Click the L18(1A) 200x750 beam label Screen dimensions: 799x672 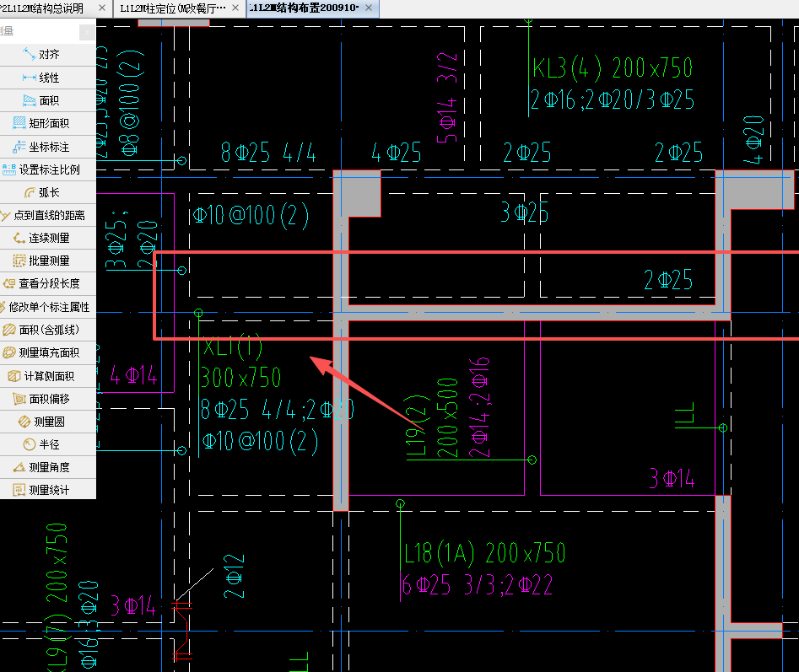pyautogui.click(x=484, y=553)
